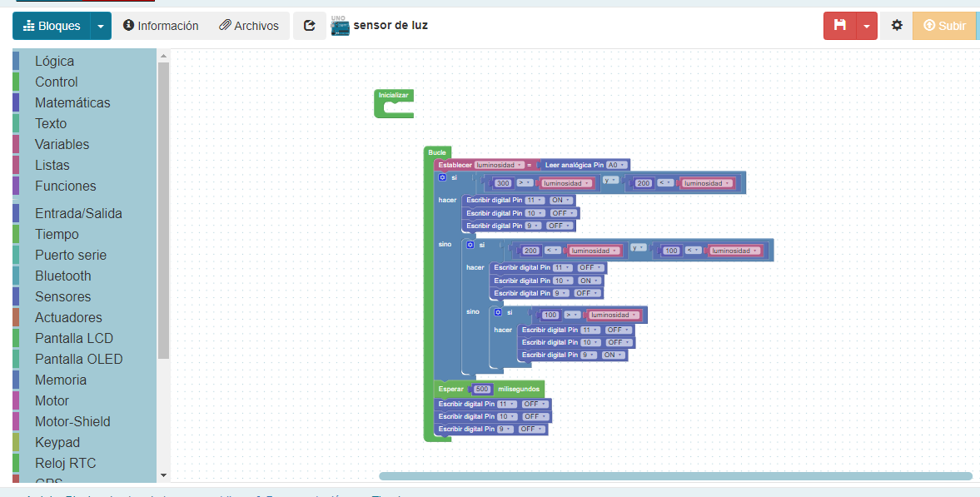Click the share project icon
Image resolution: width=980 pixels, height=497 pixels.
(310, 26)
